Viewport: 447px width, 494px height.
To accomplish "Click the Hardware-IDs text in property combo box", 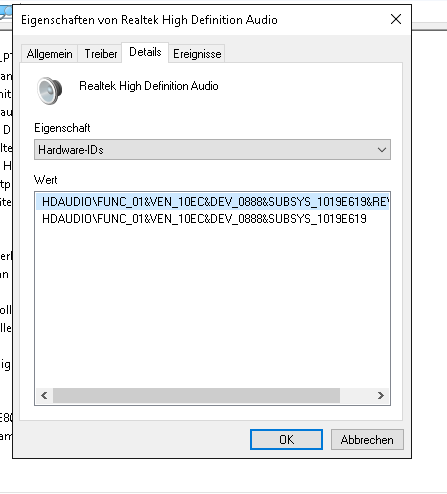I will pyautogui.click(x=71, y=150).
